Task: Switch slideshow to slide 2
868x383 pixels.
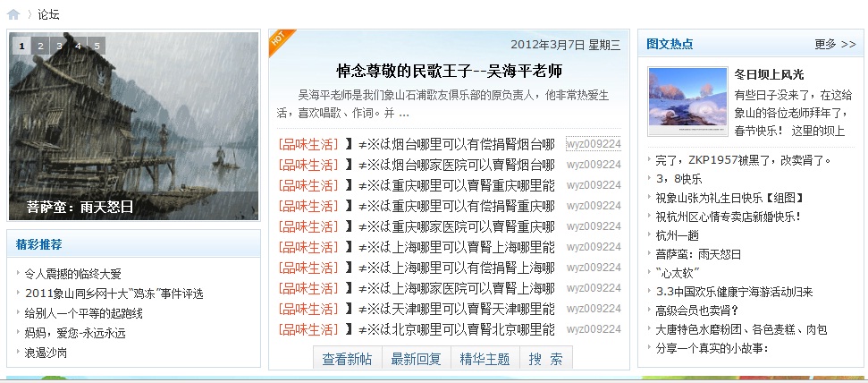Action: click(40, 46)
